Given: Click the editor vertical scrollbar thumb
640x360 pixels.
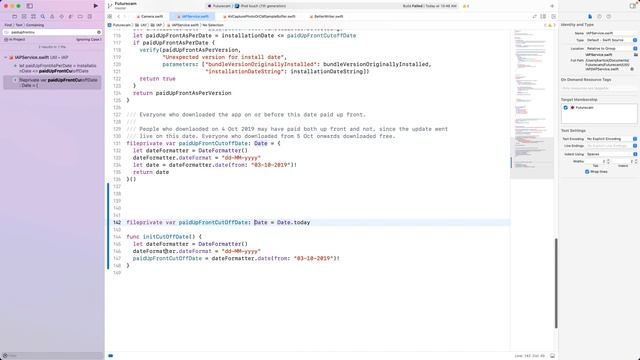Looking at the screenshot, I should click(556, 283).
